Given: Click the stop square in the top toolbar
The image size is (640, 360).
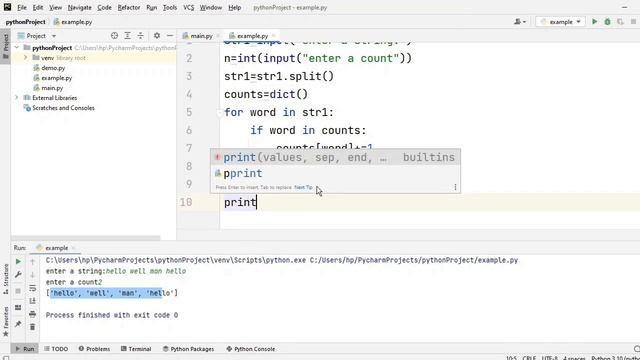Looking at the screenshot, I should [x=633, y=22].
